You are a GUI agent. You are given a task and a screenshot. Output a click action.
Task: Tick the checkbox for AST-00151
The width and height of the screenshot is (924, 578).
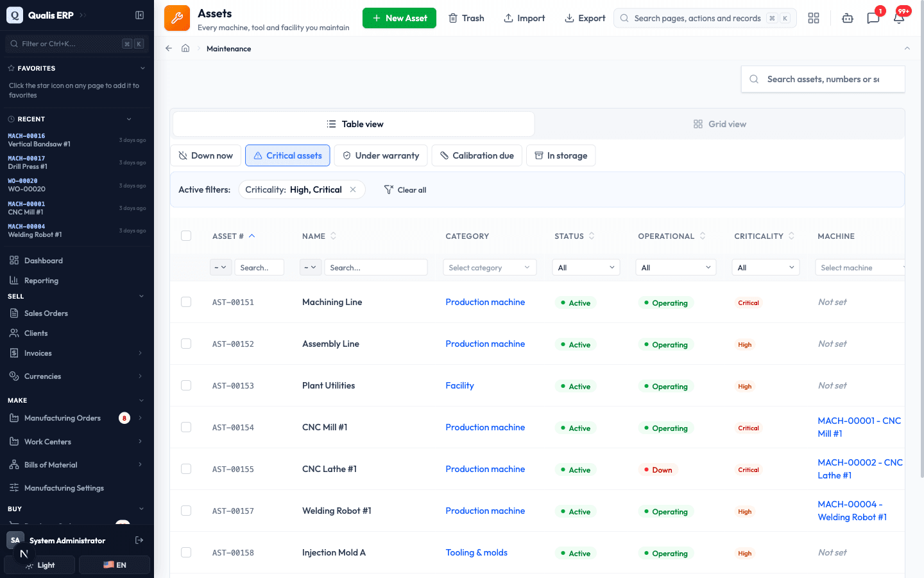pyautogui.click(x=186, y=302)
